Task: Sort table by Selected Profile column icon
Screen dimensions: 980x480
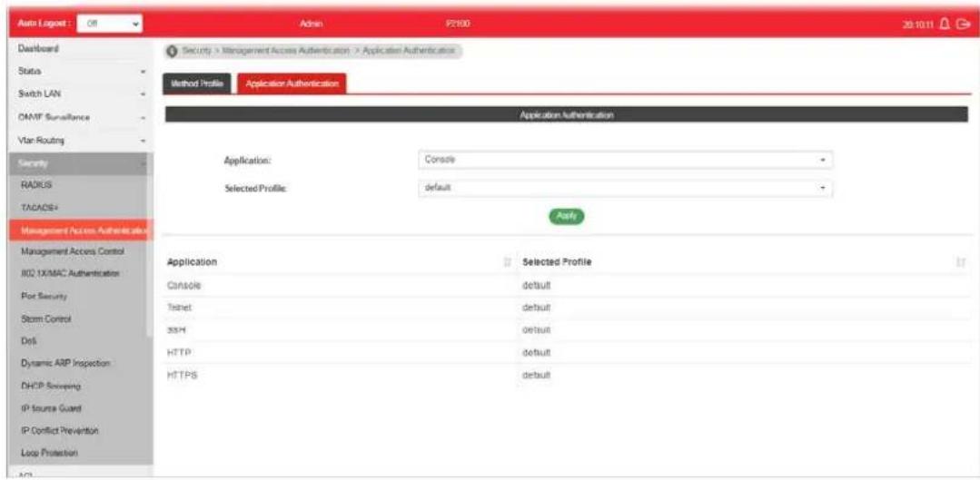Action: (961, 263)
